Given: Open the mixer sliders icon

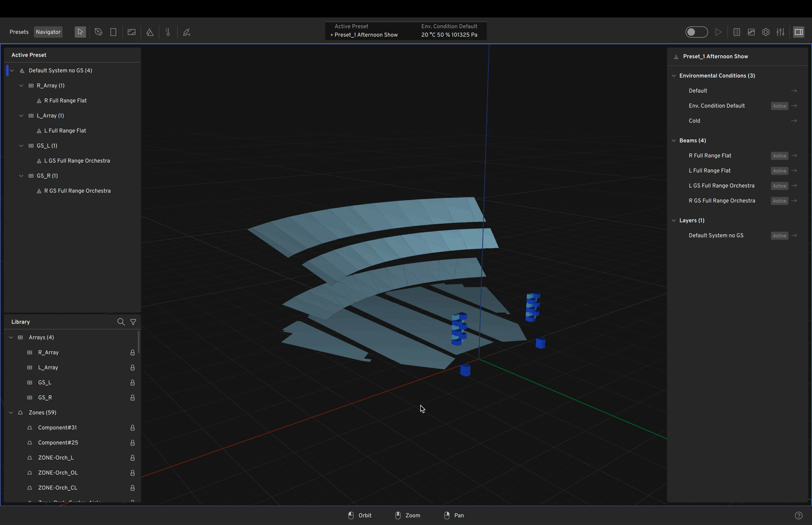Looking at the screenshot, I should pyautogui.click(x=780, y=32).
